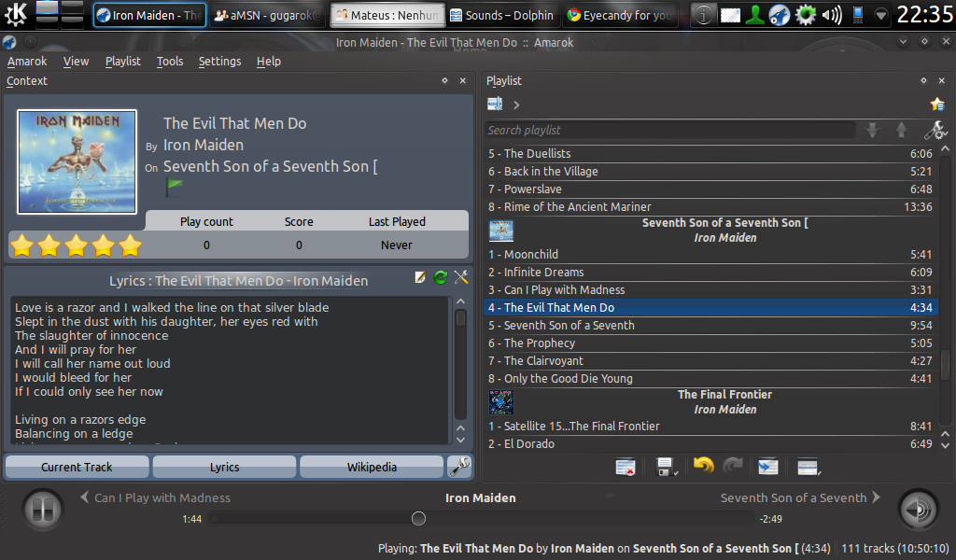
Task: Open the playlist queue options icon
Action: [x=808, y=468]
